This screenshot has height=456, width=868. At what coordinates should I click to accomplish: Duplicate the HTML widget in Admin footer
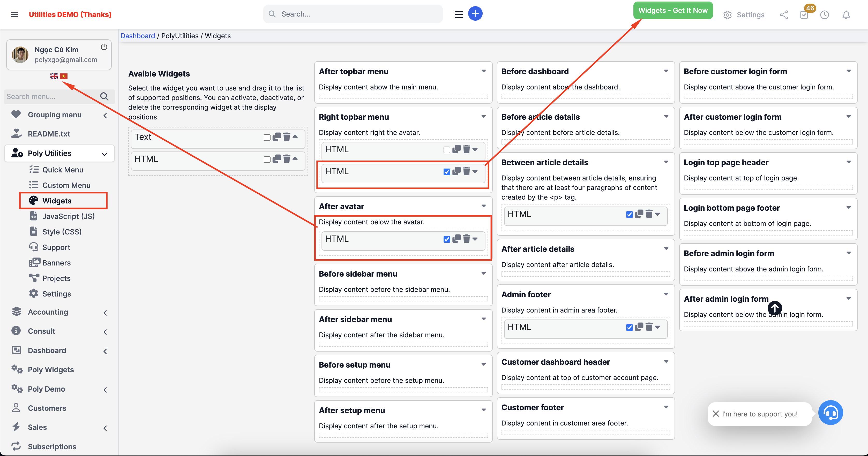click(x=639, y=327)
